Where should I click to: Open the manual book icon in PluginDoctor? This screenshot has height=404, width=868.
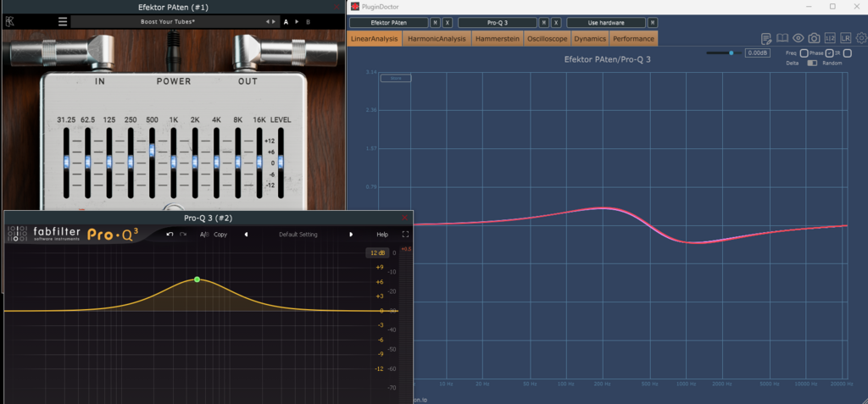tap(782, 38)
